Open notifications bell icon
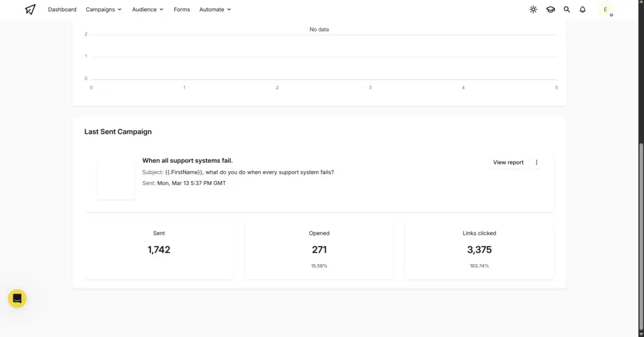The height and width of the screenshot is (337, 644). click(x=582, y=9)
